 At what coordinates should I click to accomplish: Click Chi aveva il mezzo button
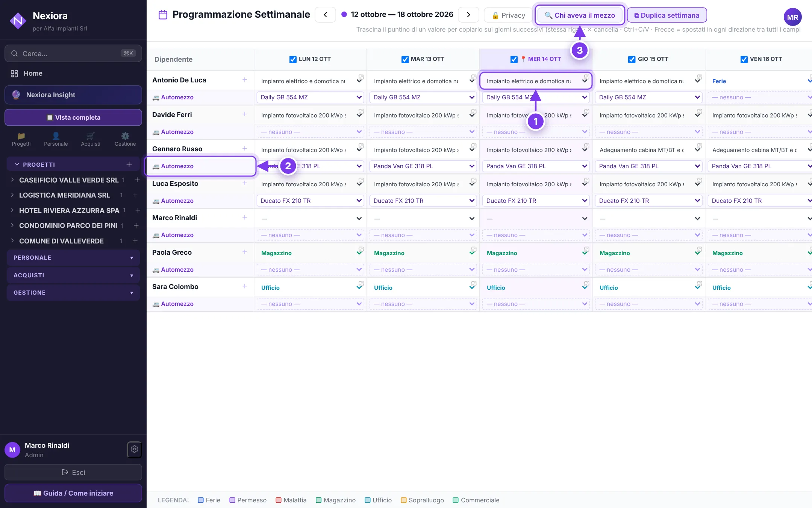pos(580,15)
